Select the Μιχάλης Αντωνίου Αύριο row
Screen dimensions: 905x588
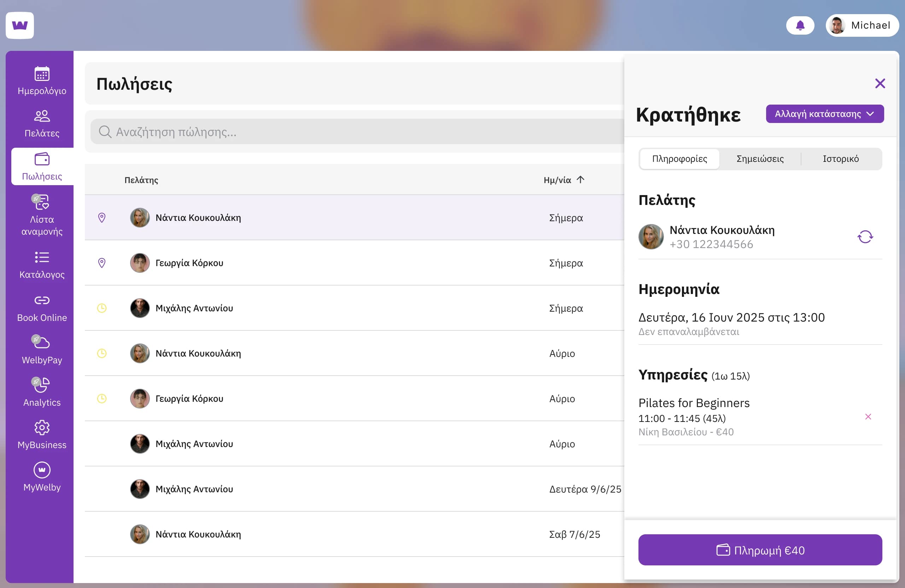coord(354,444)
